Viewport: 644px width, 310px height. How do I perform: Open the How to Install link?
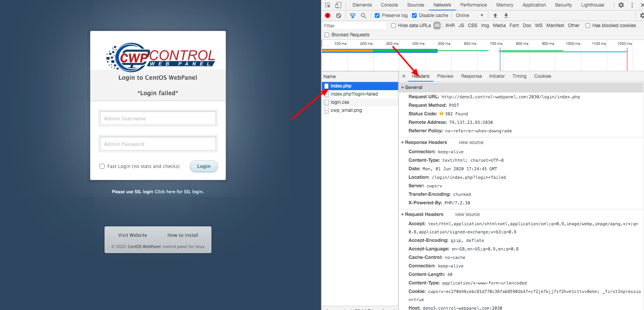[x=183, y=235]
